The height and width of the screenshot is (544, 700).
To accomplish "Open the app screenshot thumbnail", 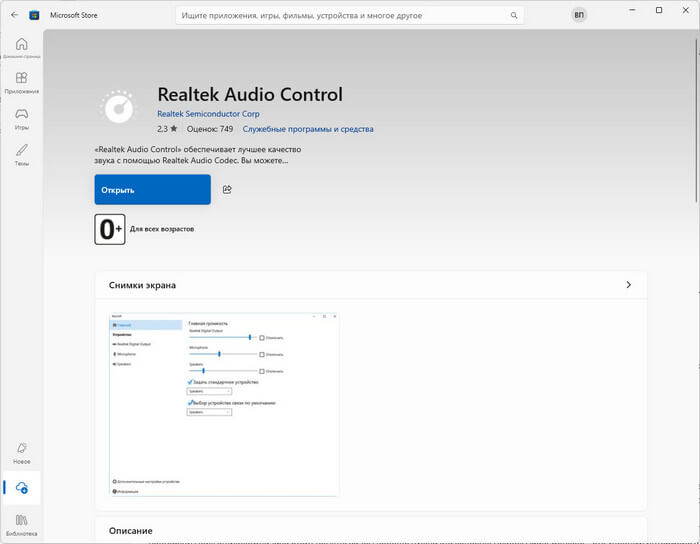I will [x=223, y=404].
